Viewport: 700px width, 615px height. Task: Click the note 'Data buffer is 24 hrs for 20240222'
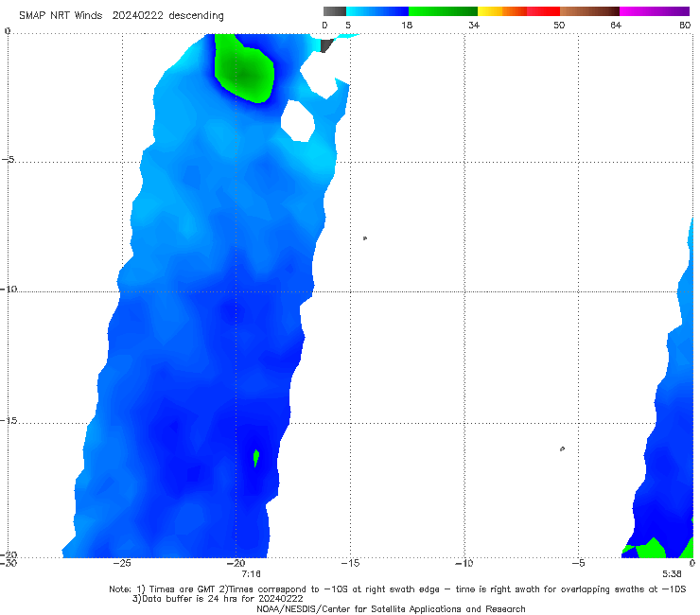click(x=218, y=599)
